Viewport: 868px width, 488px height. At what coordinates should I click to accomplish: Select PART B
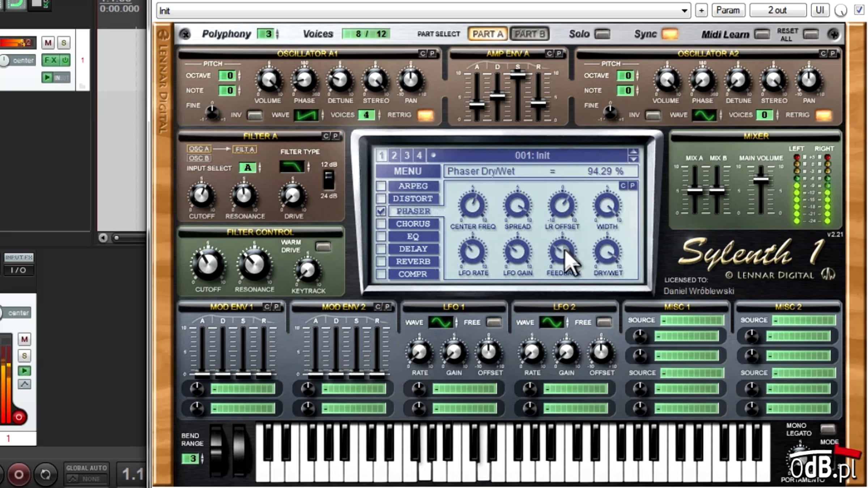click(529, 34)
